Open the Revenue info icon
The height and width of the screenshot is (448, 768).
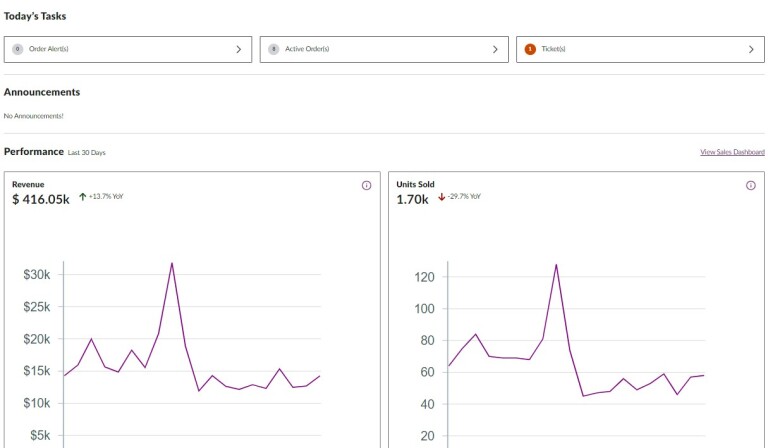tap(366, 185)
